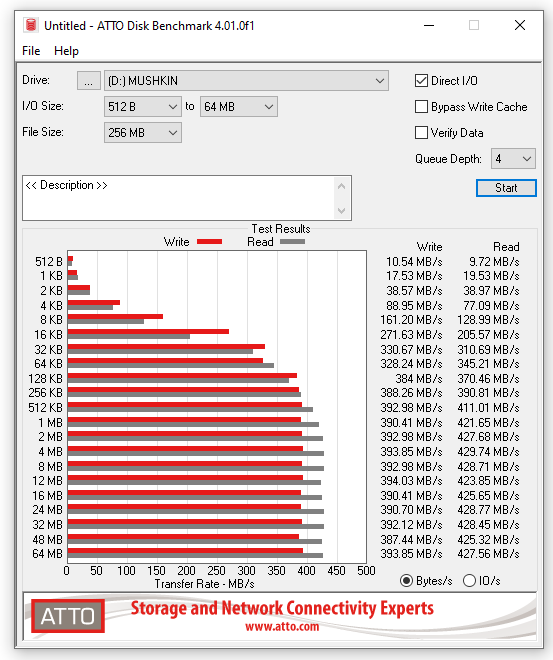
Task: Click into the Description text field
Action: (179, 198)
